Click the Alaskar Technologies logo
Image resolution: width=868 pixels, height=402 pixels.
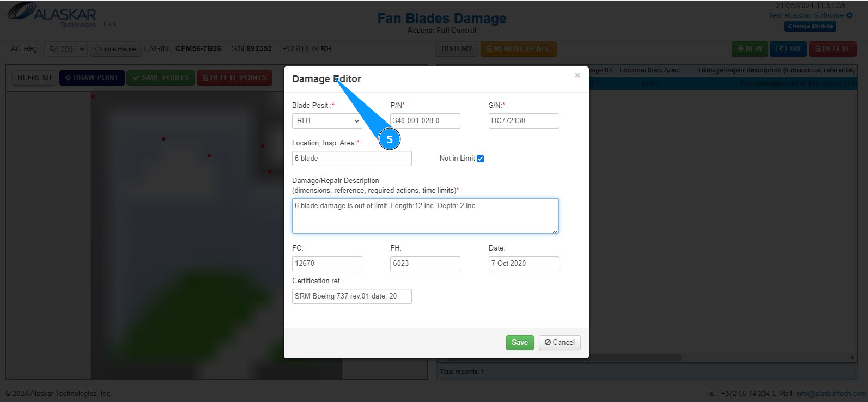[x=52, y=15]
